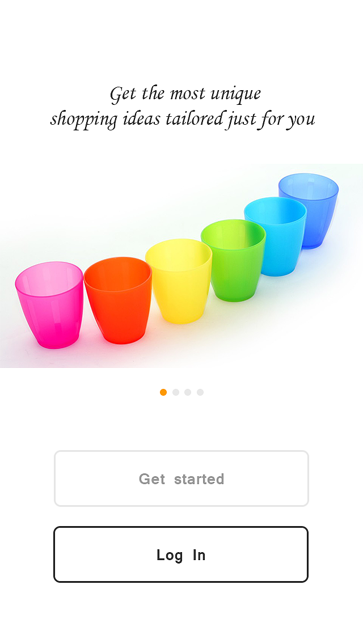Tap the pink cup in the photo
The image size is (363, 644).
(49, 305)
